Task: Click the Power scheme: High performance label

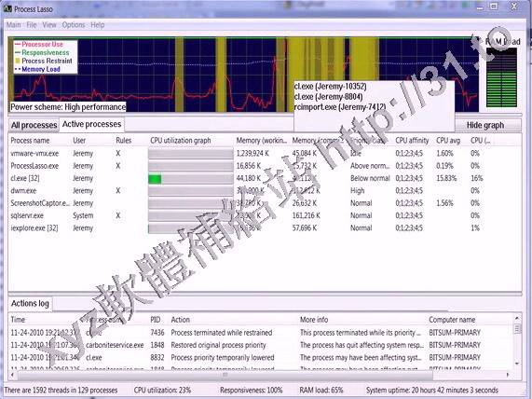Action: pyautogui.click(x=68, y=107)
